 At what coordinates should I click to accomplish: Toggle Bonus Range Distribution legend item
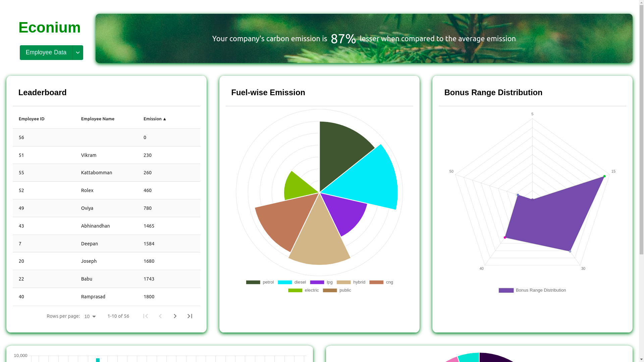coord(532,290)
